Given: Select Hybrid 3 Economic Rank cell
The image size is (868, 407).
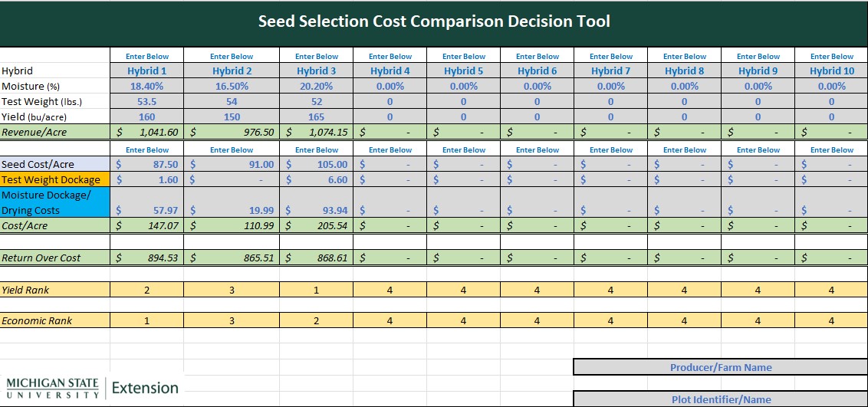Looking at the screenshot, I should 316,321.
